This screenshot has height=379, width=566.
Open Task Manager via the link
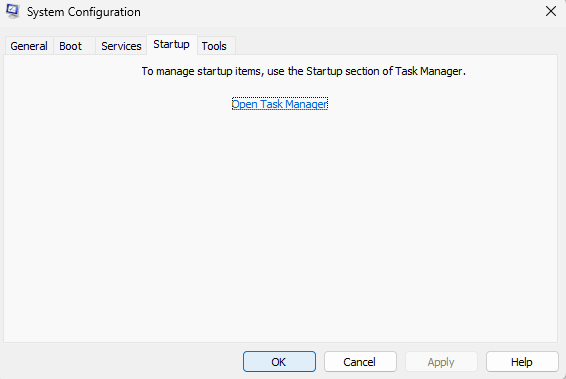click(x=280, y=104)
